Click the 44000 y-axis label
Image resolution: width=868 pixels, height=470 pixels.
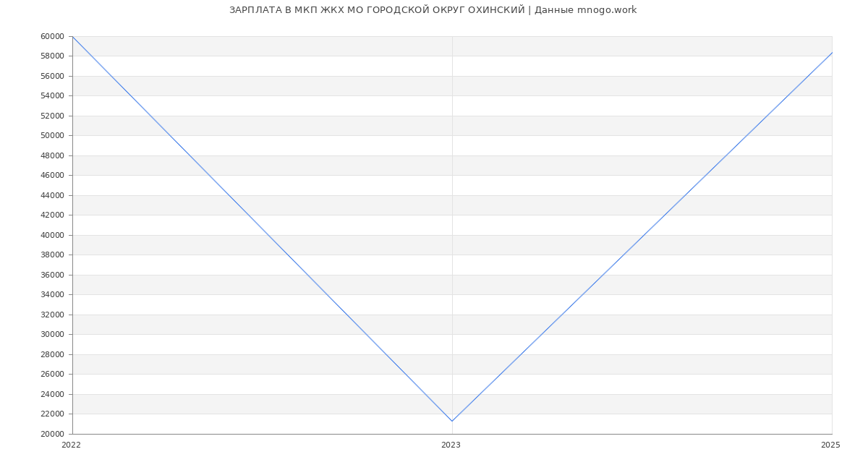53,195
